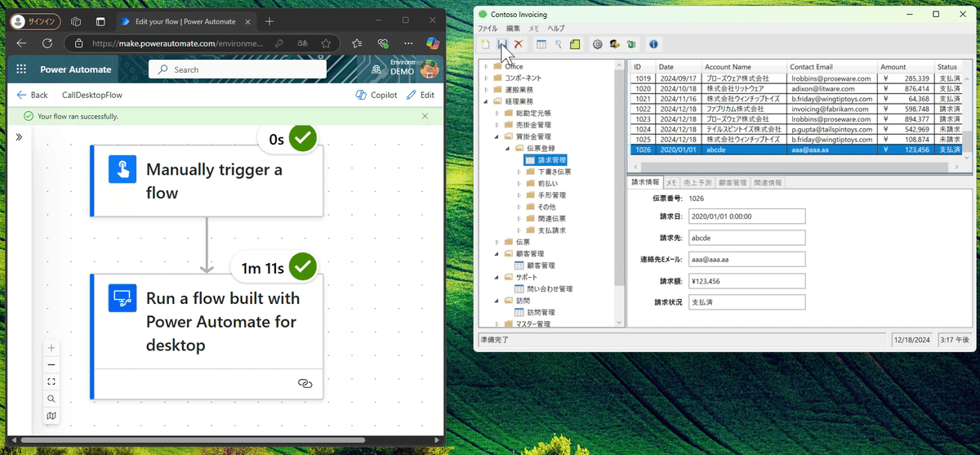Click the table grid view icon in Contoso toolbar
This screenshot has width=980, height=455.
[x=541, y=44]
